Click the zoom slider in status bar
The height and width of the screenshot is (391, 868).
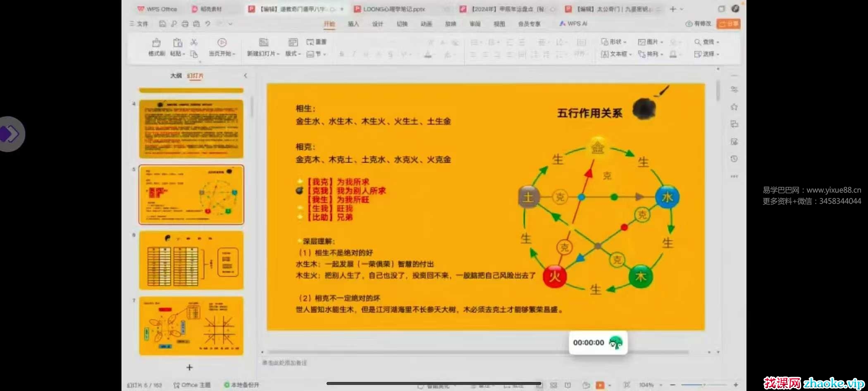704,385
